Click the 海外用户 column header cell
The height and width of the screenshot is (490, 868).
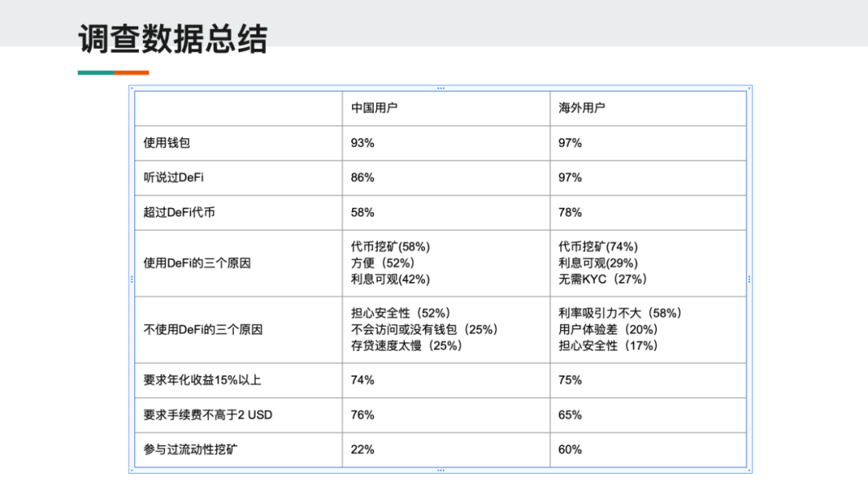[x=649, y=108]
